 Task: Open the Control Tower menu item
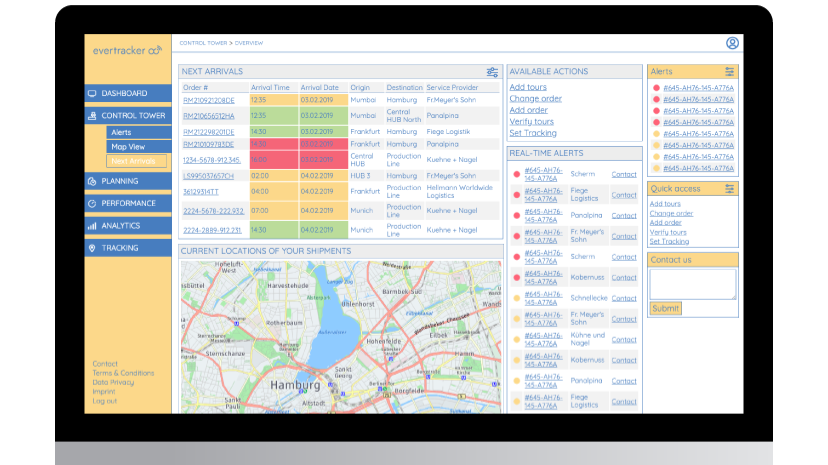coord(128,116)
